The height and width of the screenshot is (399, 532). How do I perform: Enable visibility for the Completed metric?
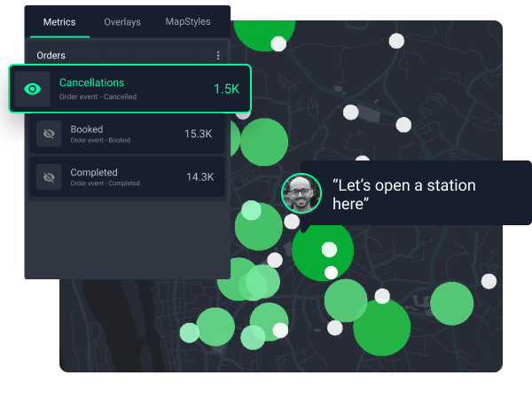click(x=49, y=177)
